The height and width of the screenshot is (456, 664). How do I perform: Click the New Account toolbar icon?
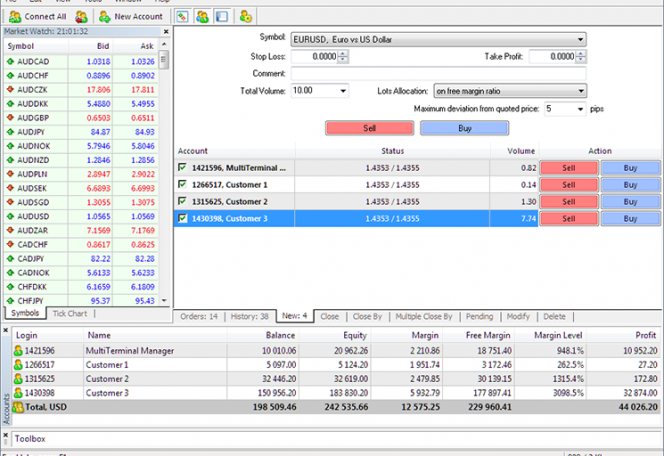click(105, 17)
